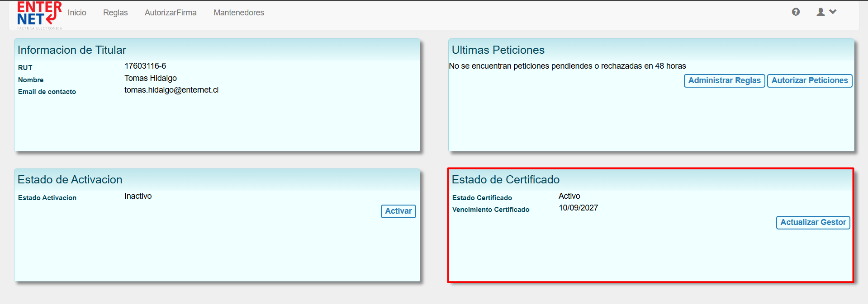Click the Estado de Certificado heading

[x=506, y=180]
